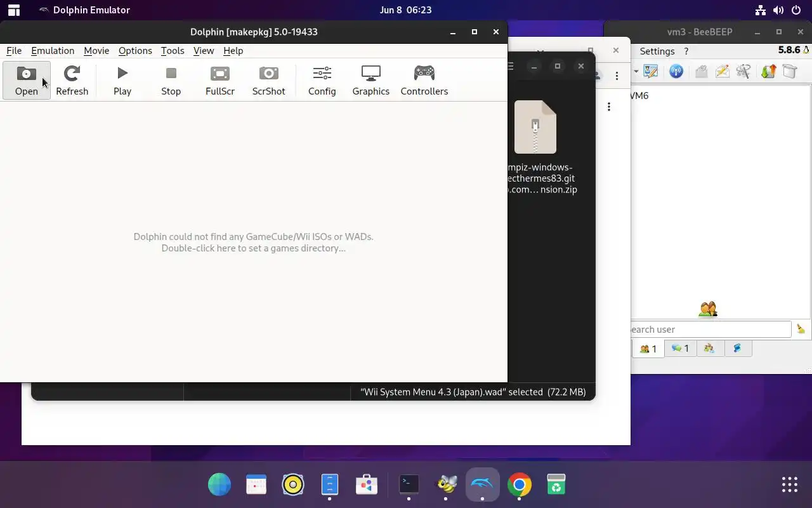Open the question mark help menu in BeeBEEP
Viewport: 812px width, 508px height.
tap(686, 51)
